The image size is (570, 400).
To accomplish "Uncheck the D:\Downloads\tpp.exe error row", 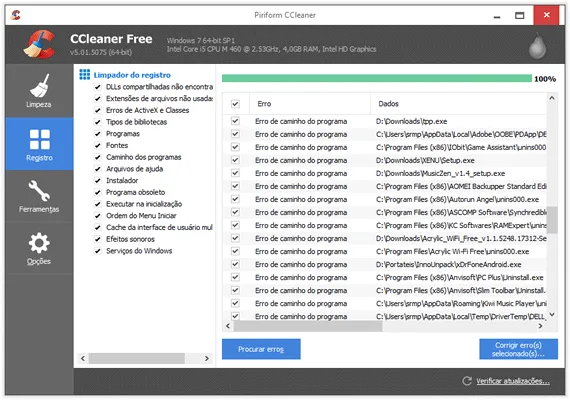I will [235, 121].
